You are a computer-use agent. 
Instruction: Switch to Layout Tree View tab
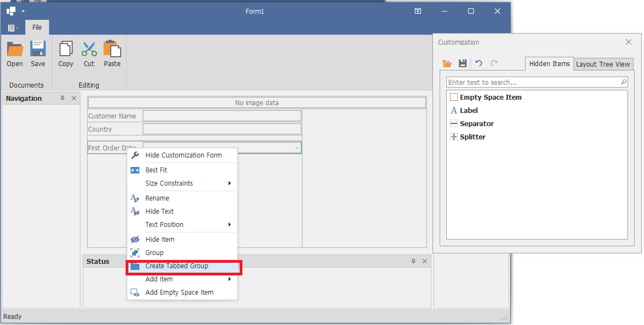[x=603, y=64]
